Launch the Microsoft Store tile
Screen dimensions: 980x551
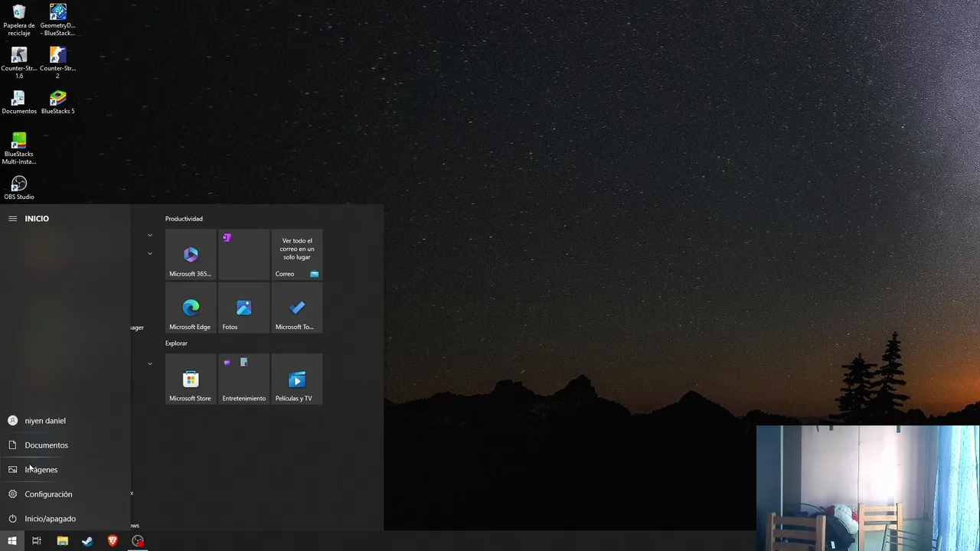(191, 379)
